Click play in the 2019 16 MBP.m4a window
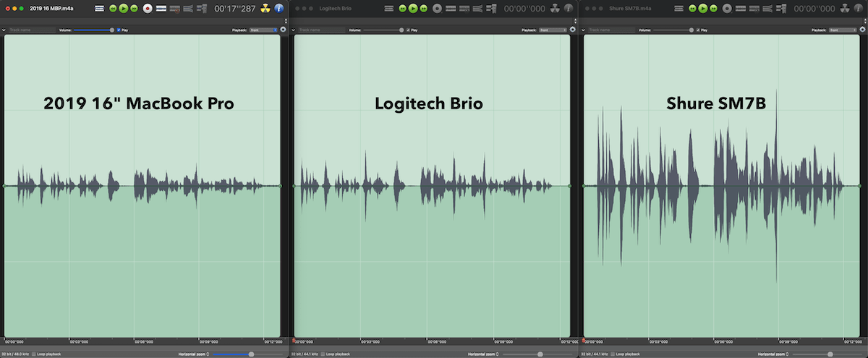The width and height of the screenshot is (868, 358). point(124,9)
